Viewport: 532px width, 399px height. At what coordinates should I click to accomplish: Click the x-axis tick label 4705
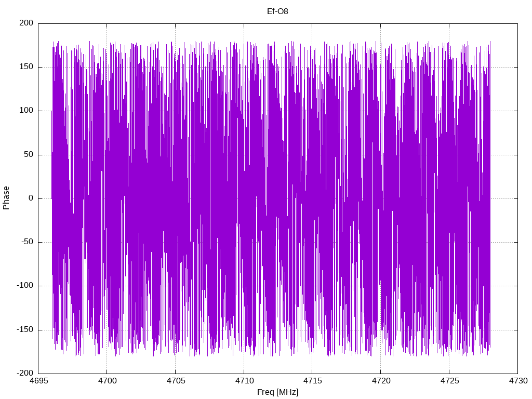coord(176,381)
